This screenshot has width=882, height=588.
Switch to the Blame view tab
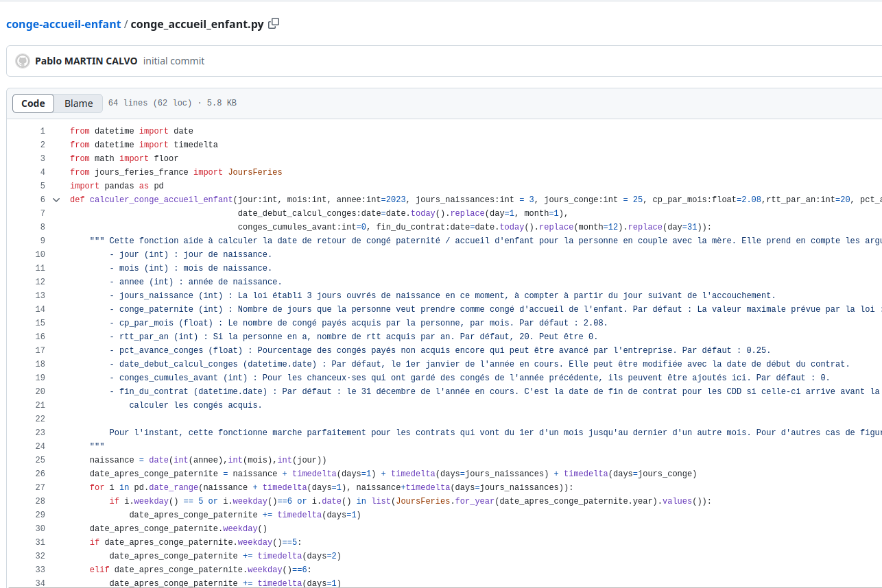coord(78,103)
